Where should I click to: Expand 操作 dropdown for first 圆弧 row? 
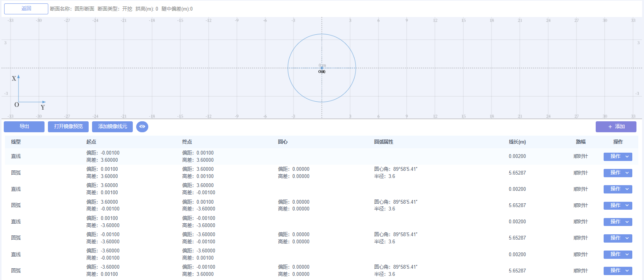[x=618, y=173]
